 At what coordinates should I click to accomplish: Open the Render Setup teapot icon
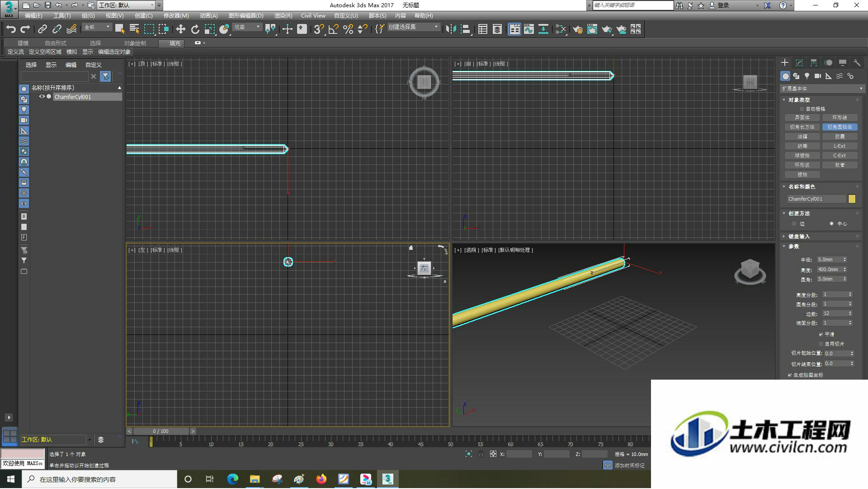pos(577,29)
